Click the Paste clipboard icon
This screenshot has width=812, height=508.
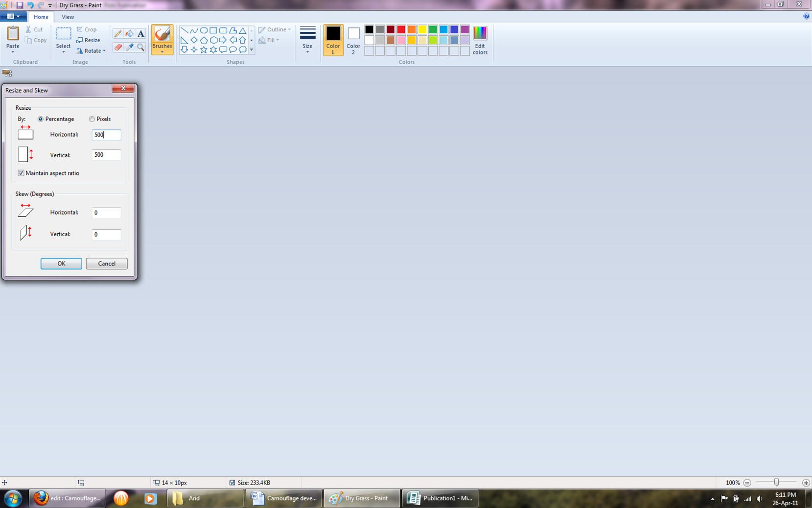(13, 33)
